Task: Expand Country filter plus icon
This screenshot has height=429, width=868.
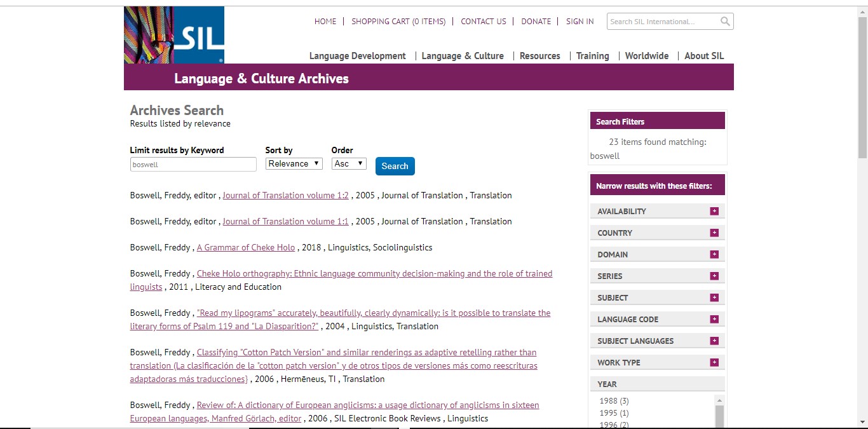Action: pyautogui.click(x=714, y=233)
